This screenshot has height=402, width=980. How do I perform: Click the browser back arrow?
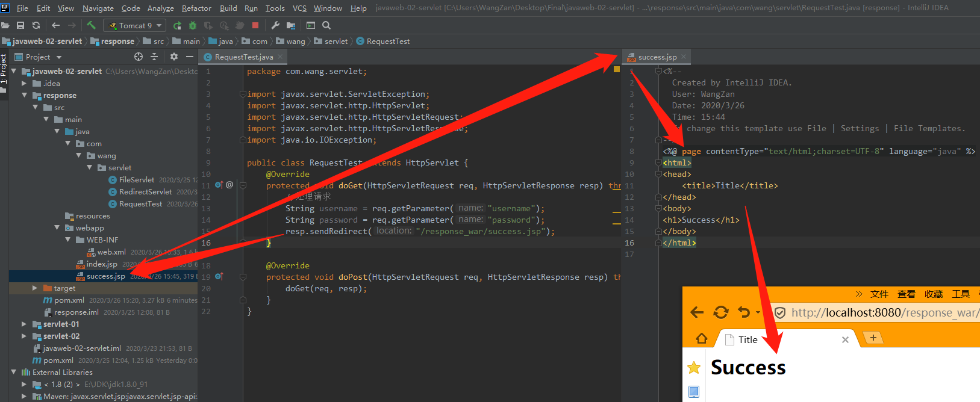(x=697, y=312)
